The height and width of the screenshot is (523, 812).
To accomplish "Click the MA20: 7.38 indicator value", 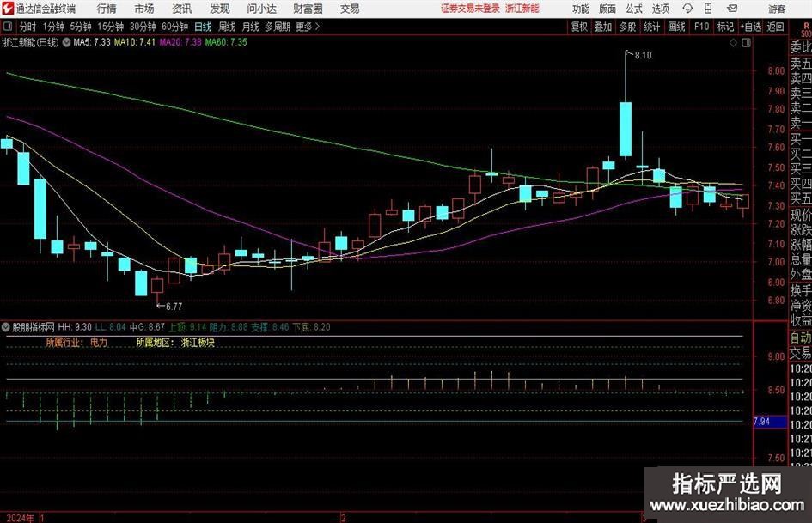I will click(x=180, y=42).
